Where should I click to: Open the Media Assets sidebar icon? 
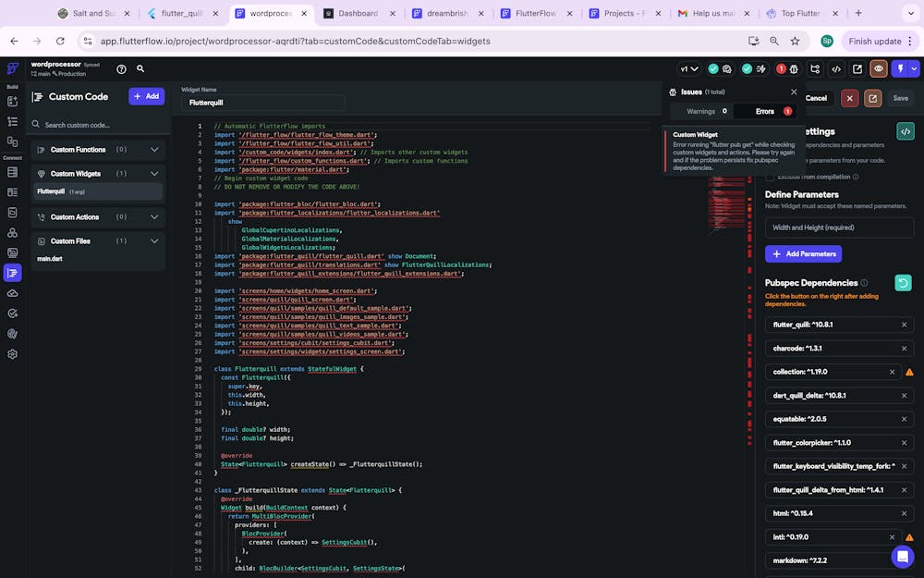coord(12,252)
